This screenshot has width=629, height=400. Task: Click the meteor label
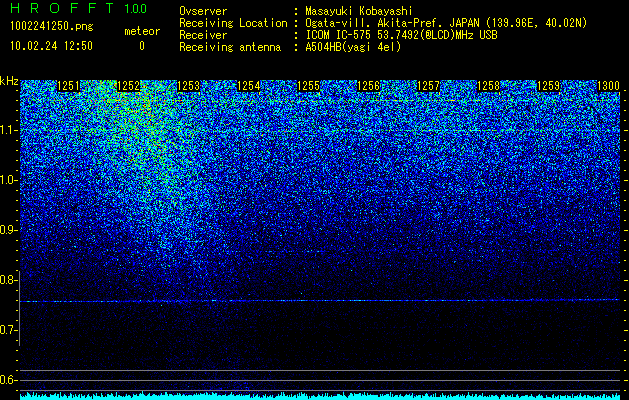coord(142,31)
